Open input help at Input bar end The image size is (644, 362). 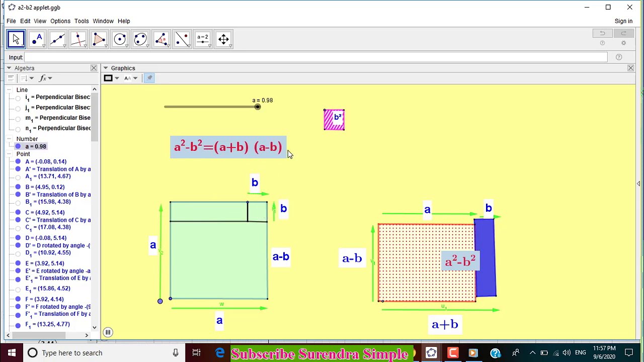click(x=619, y=57)
